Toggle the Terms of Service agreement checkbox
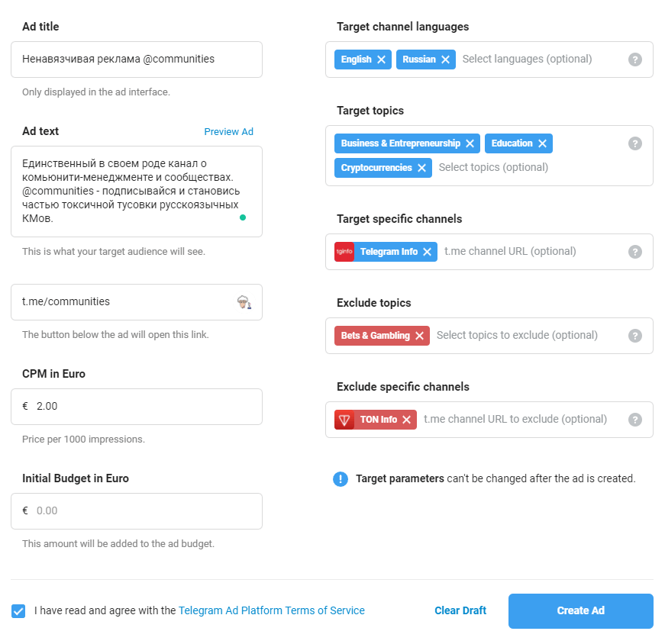The image size is (665, 644). (x=18, y=610)
